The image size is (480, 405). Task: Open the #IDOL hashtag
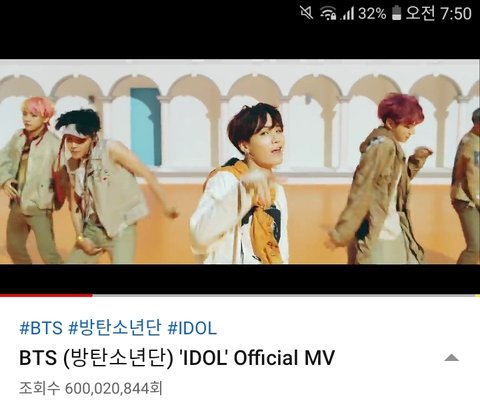pos(192,328)
